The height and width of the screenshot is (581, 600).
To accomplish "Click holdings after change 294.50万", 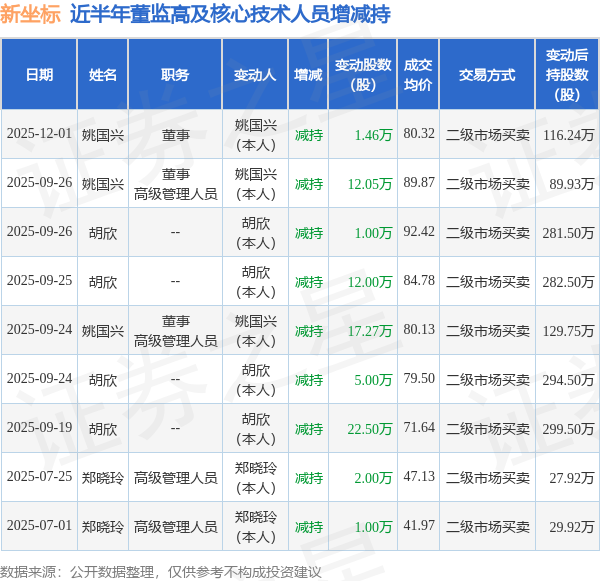I will [569, 380].
